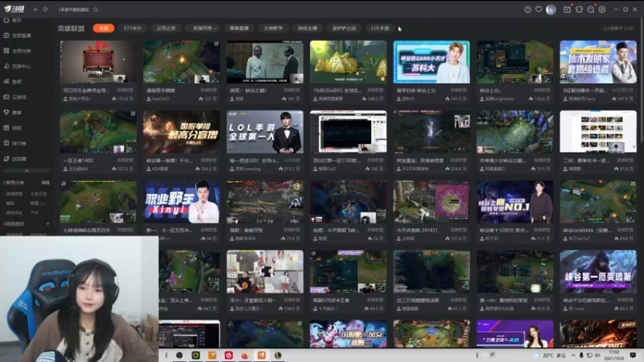Select the S11冲分 filter tab
The image size is (644, 362).
pyautogui.click(x=132, y=28)
